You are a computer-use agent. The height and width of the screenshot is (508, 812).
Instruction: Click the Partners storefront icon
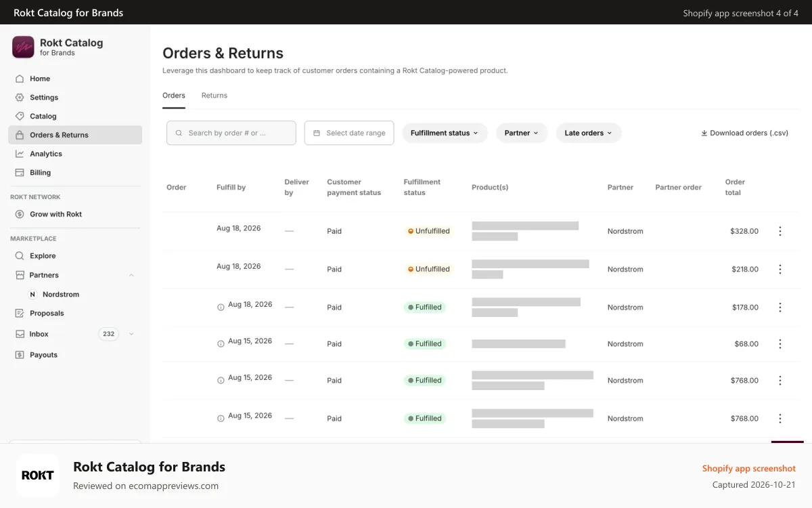[x=20, y=275]
